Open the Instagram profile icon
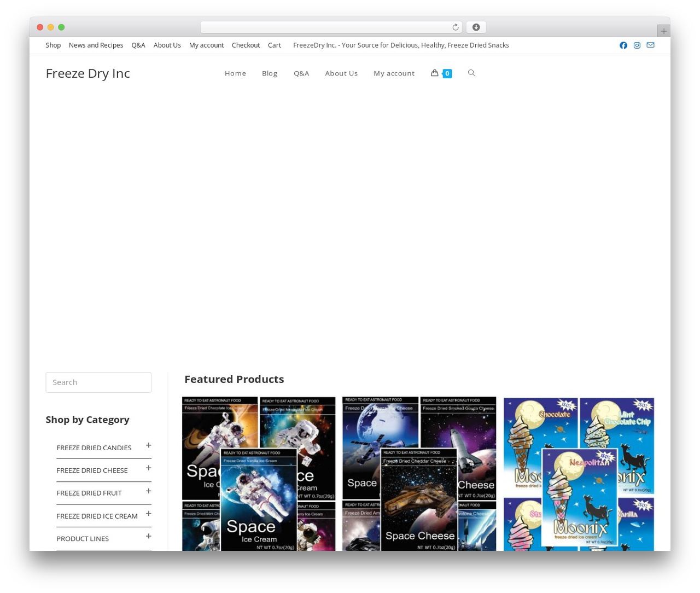 pyautogui.click(x=637, y=45)
